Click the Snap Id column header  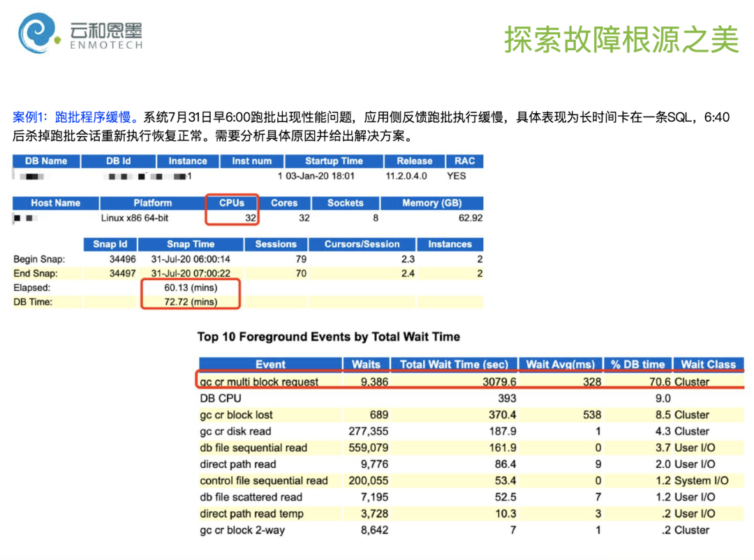click(110, 244)
